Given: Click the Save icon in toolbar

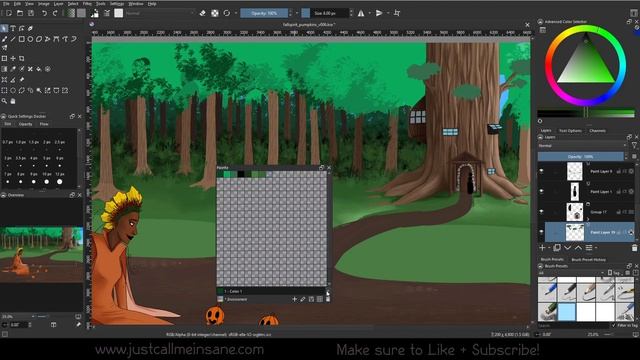Looking at the screenshot, I should (31, 13).
